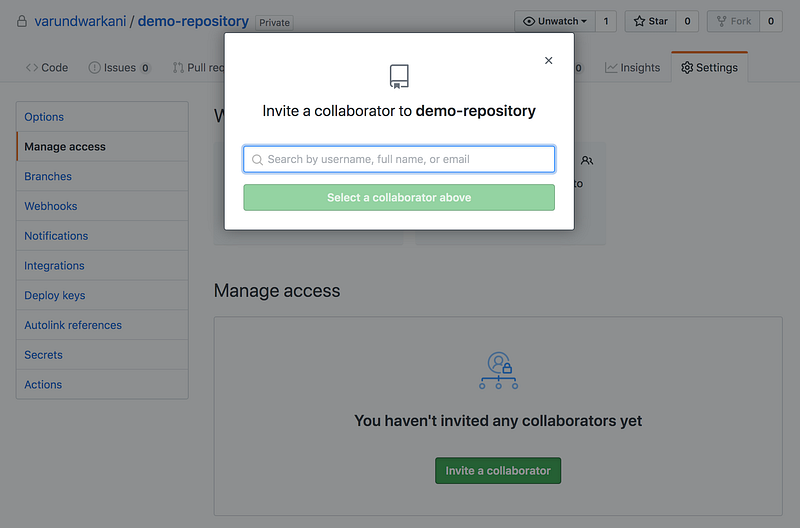Viewport: 800px width, 528px height.
Task: Open Webhooks in settings sidebar
Action: (x=51, y=206)
